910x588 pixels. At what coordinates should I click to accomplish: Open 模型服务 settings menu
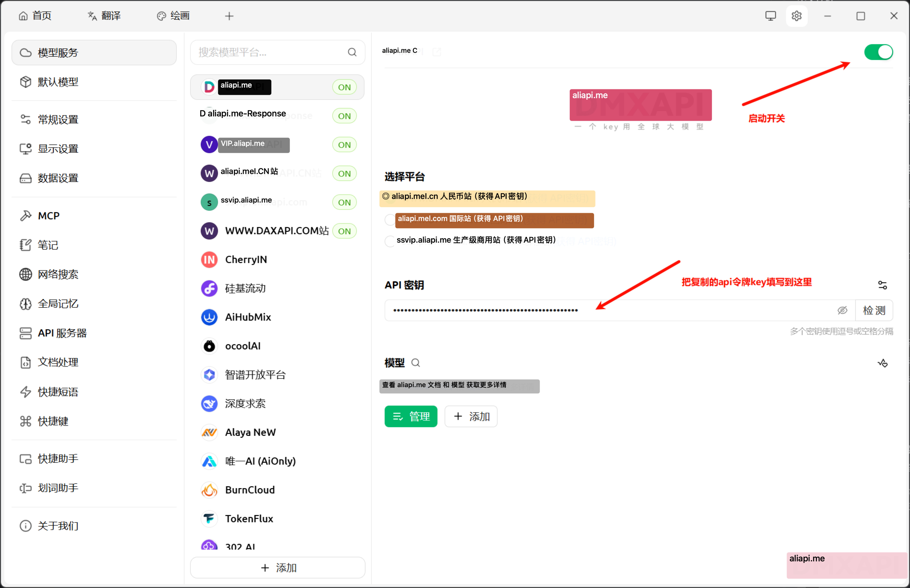[94, 53]
